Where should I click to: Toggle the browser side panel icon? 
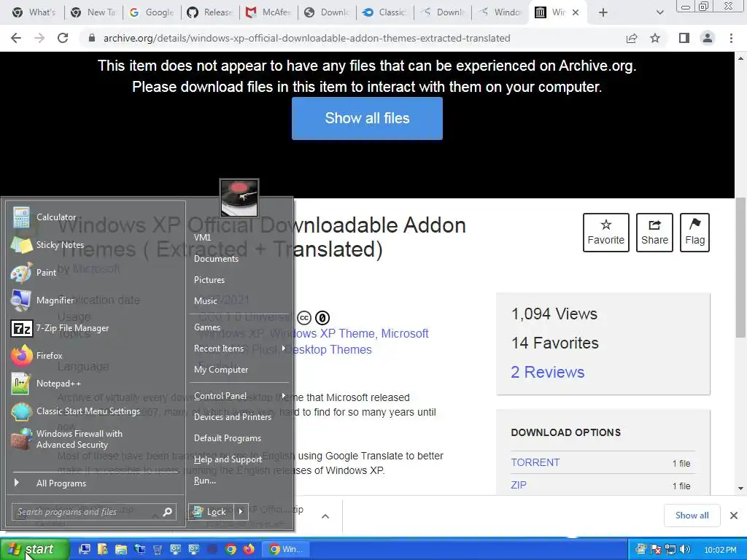(x=684, y=38)
